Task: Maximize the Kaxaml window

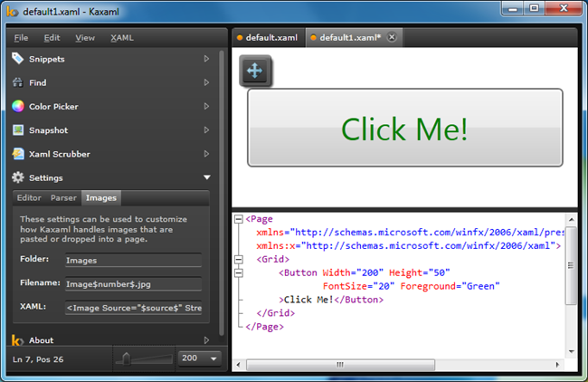Action: click(x=535, y=8)
